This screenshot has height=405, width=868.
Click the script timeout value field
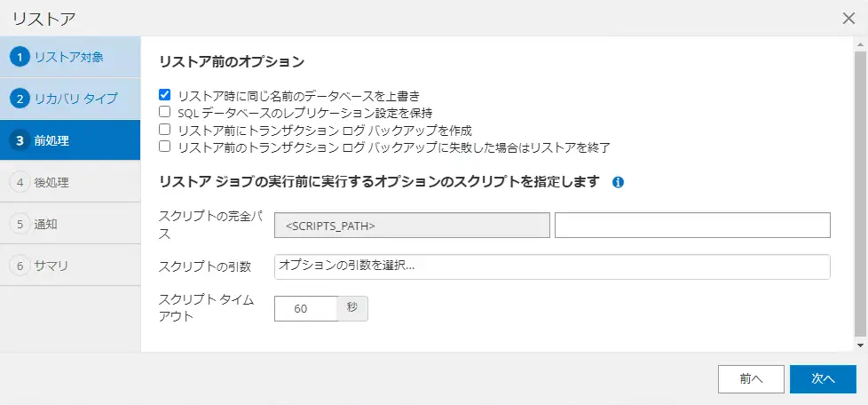click(x=306, y=308)
